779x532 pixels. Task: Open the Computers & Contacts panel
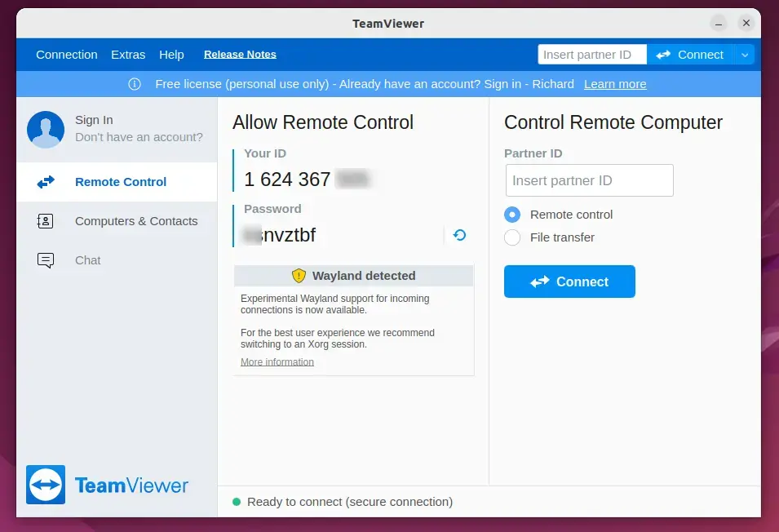coord(135,220)
